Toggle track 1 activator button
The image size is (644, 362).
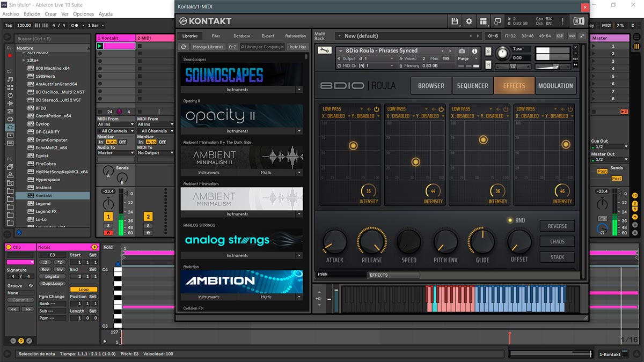[108, 217]
